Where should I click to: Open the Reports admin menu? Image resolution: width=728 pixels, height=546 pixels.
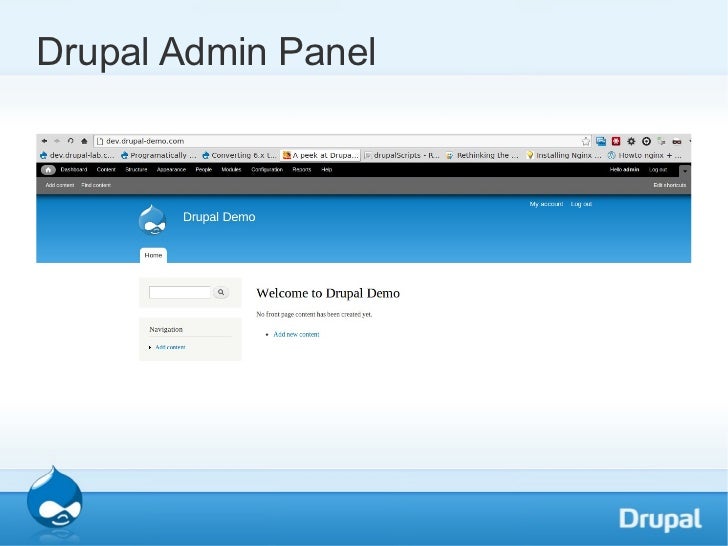click(x=302, y=169)
